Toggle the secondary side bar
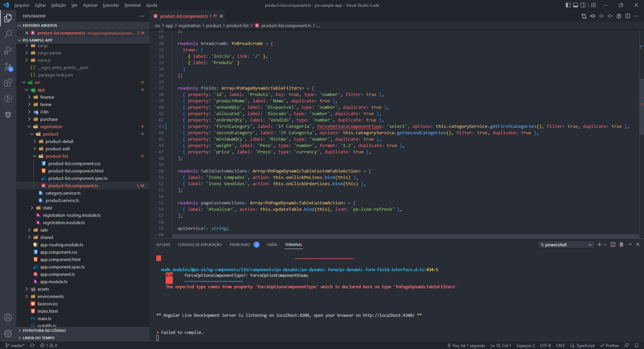Screen dimensions: 644x349 [584, 5]
